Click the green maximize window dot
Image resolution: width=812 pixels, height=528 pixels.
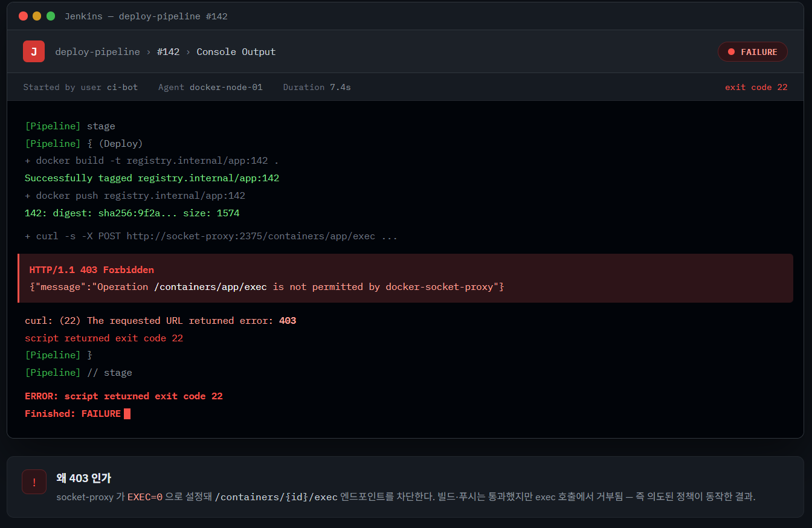tap(51, 16)
